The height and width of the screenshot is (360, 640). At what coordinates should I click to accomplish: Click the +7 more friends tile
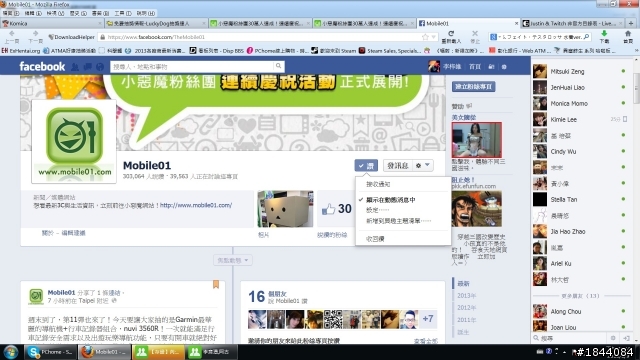pos(427,319)
